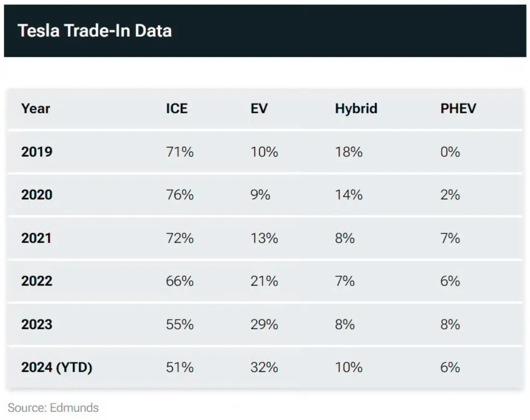Click the 29% EV value for 2023
Viewport: 530px width, 420px height.
click(265, 324)
